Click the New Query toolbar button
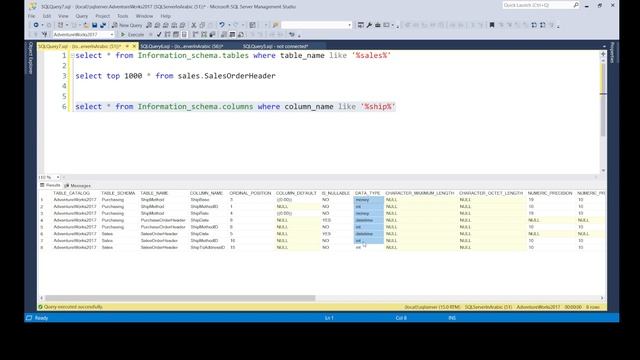This screenshot has height=360, width=640. coord(127,25)
